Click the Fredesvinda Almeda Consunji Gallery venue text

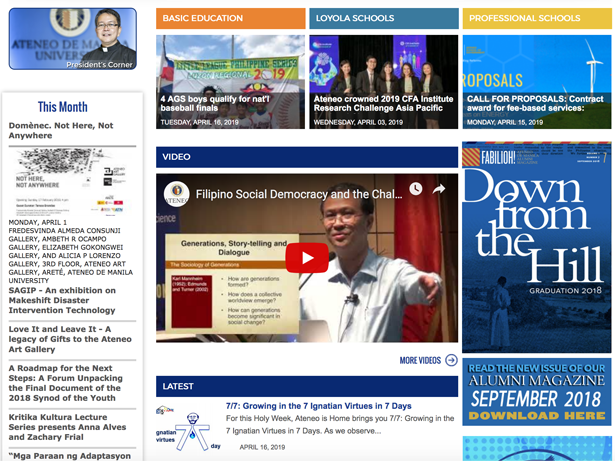click(71, 251)
